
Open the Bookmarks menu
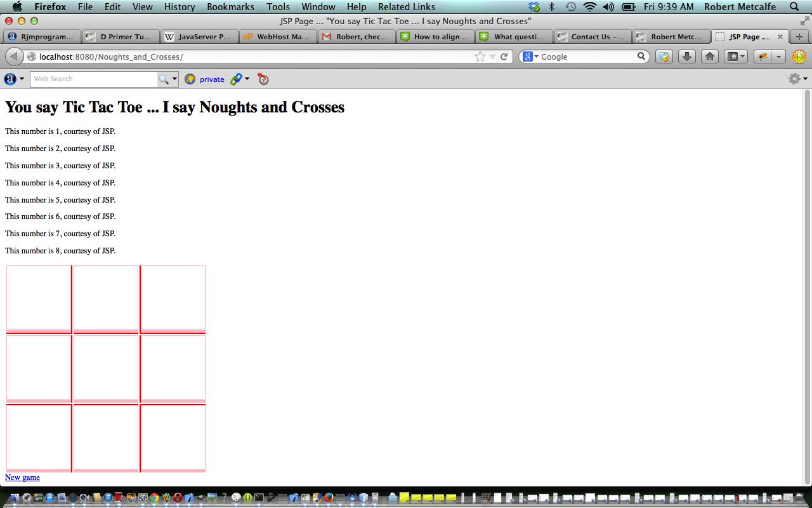click(x=230, y=7)
